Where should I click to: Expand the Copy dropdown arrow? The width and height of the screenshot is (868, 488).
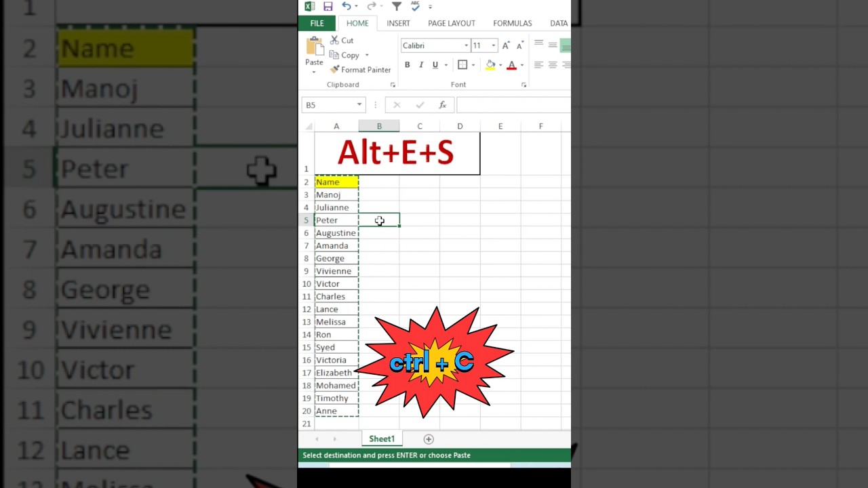click(x=367, y=55)
